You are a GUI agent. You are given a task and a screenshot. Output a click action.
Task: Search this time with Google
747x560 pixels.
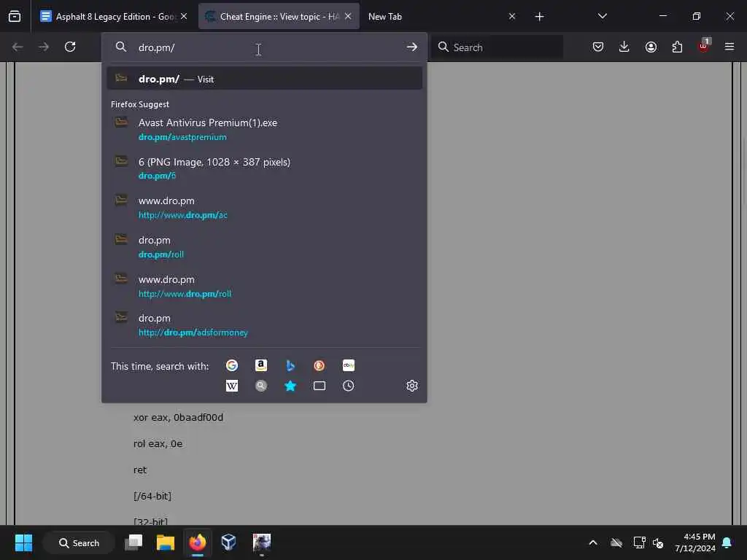(x=232, y=366)
